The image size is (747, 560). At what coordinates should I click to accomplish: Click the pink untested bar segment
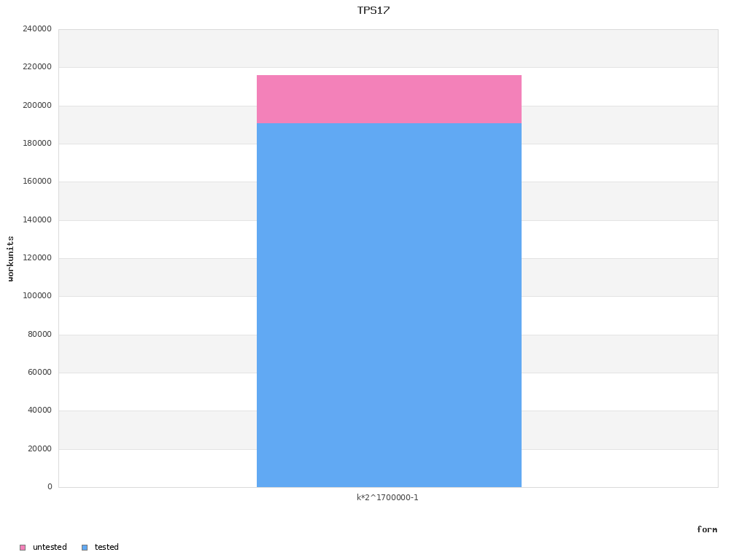pos(389,99)
